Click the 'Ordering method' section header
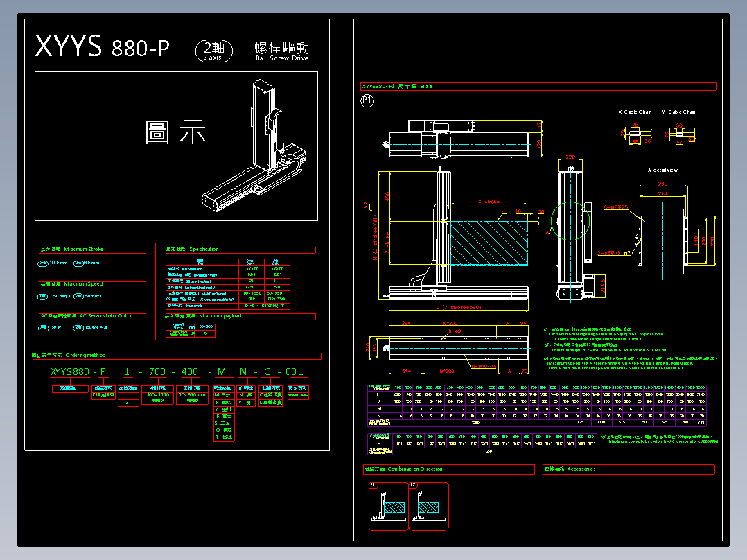This screenshot has height=560, width=747. [177, 356]
